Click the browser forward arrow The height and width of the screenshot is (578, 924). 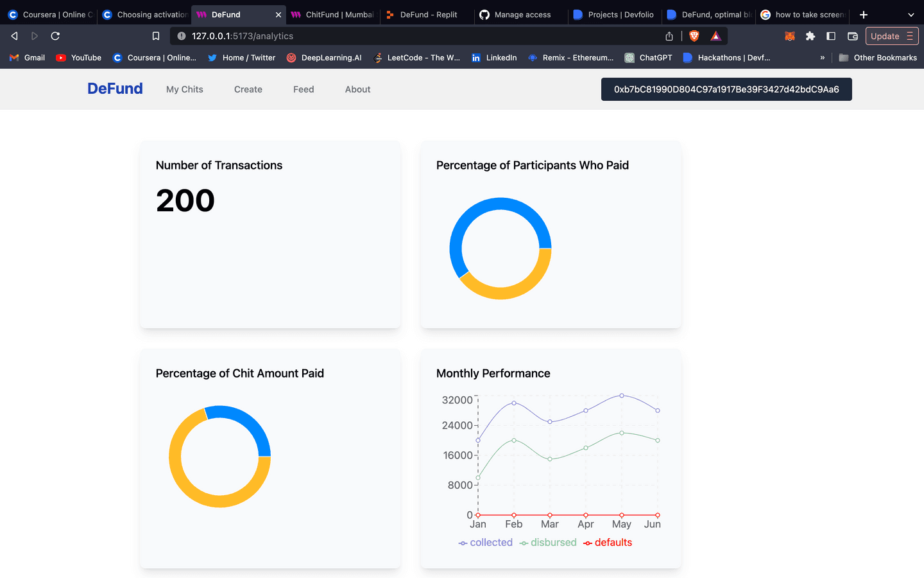35,36
